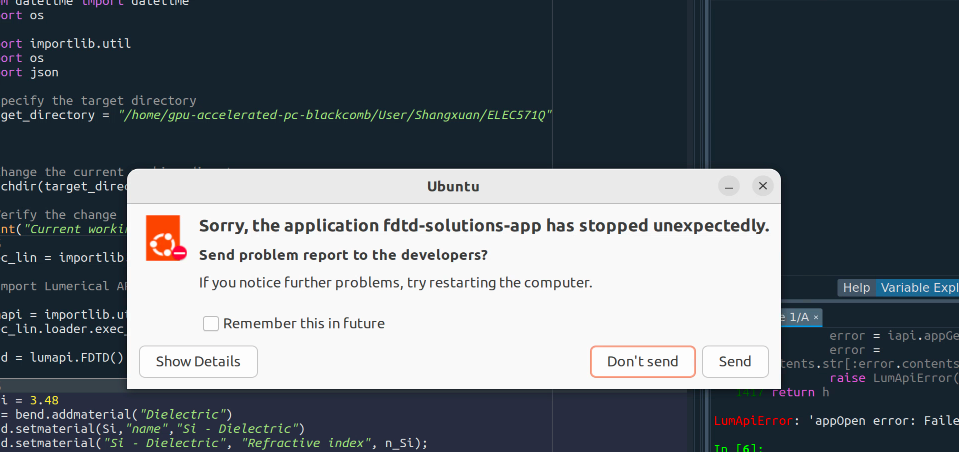Image resolution: width=959 pixels, height=452 pixels.
Task: Close the Console 1/A tab
Action: click(816, 316)
